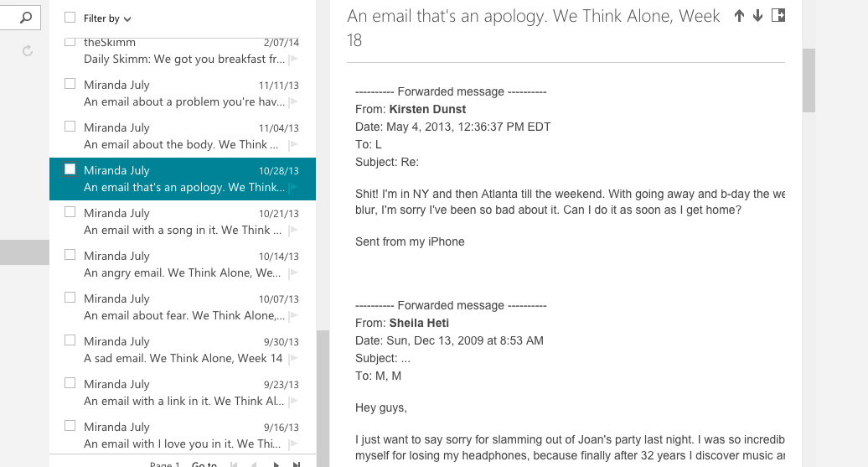Click the Go to page link

point(204,464)
